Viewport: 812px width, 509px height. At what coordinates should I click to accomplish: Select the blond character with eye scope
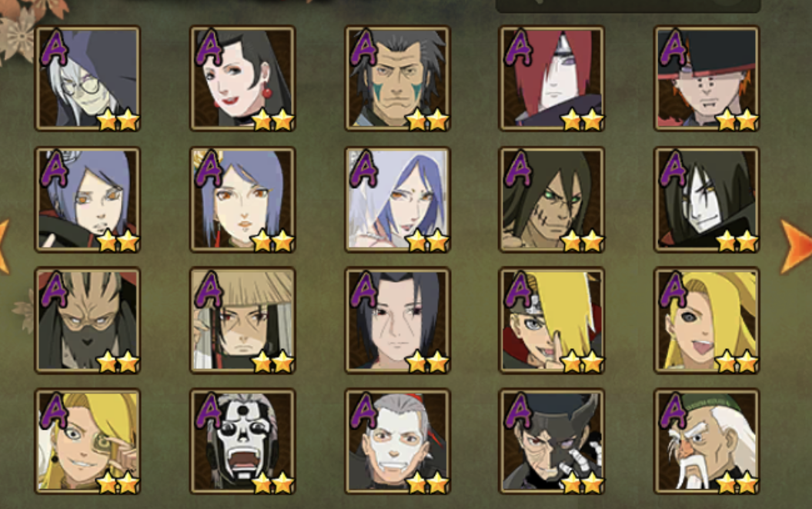88,441
